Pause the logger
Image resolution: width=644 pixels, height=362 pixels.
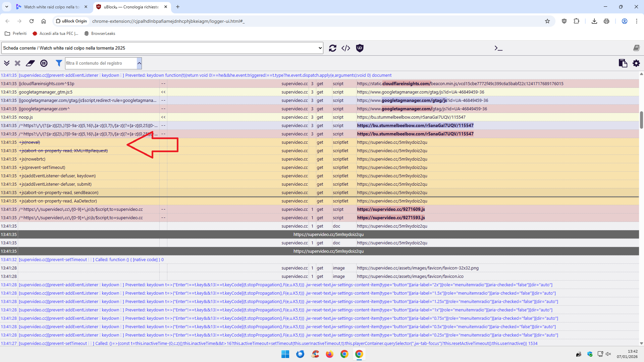(x=44, y=63)
